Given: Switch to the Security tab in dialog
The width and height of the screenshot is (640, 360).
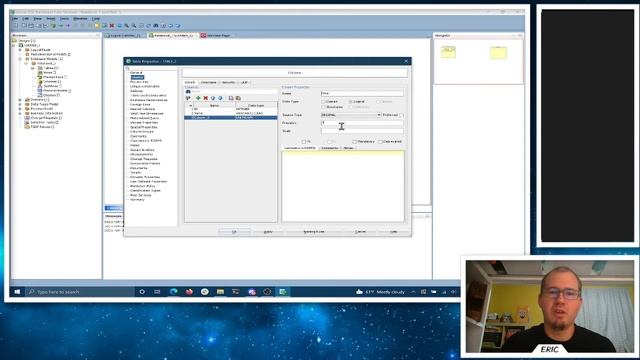Looking at the screenshot, I should (229, 82).
